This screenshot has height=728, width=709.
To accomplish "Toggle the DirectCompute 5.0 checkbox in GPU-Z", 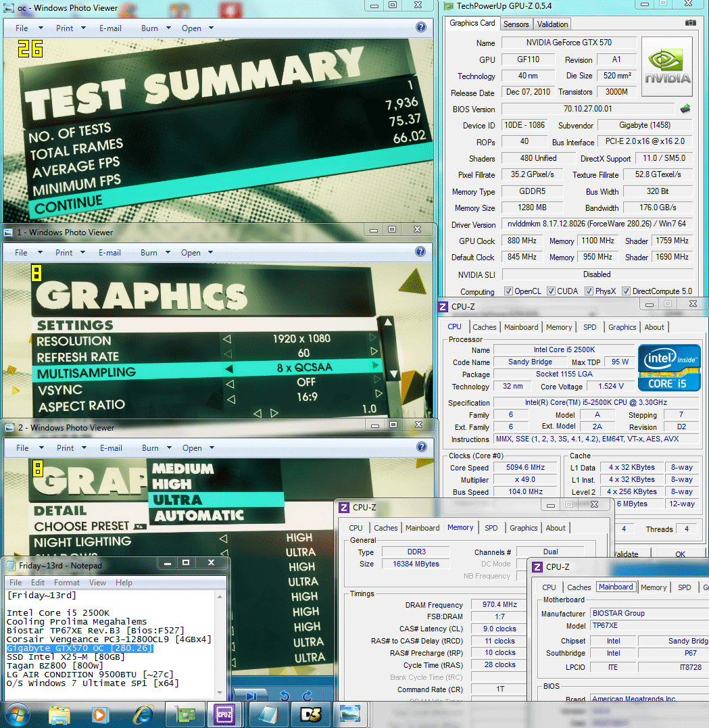I will click(626, 291).
